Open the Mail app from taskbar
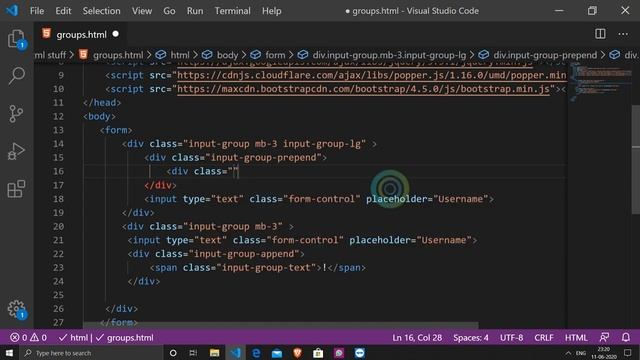 [x=277, y=353]
